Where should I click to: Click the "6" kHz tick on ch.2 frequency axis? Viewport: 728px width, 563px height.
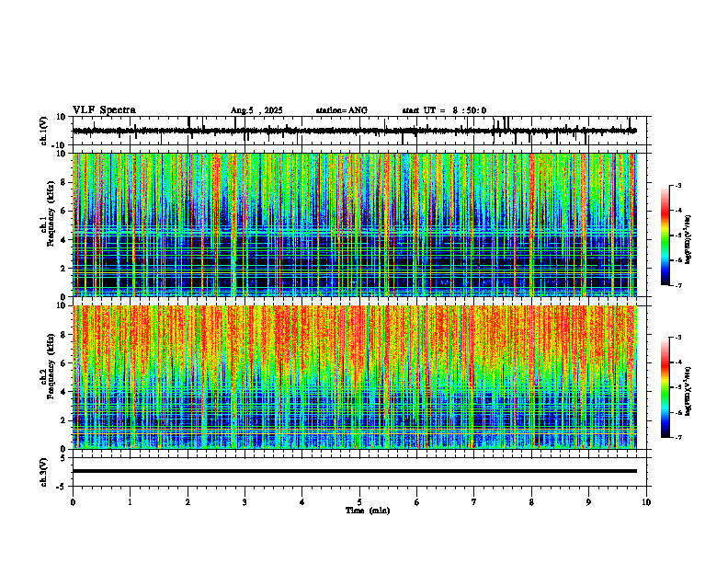point(64,363)
